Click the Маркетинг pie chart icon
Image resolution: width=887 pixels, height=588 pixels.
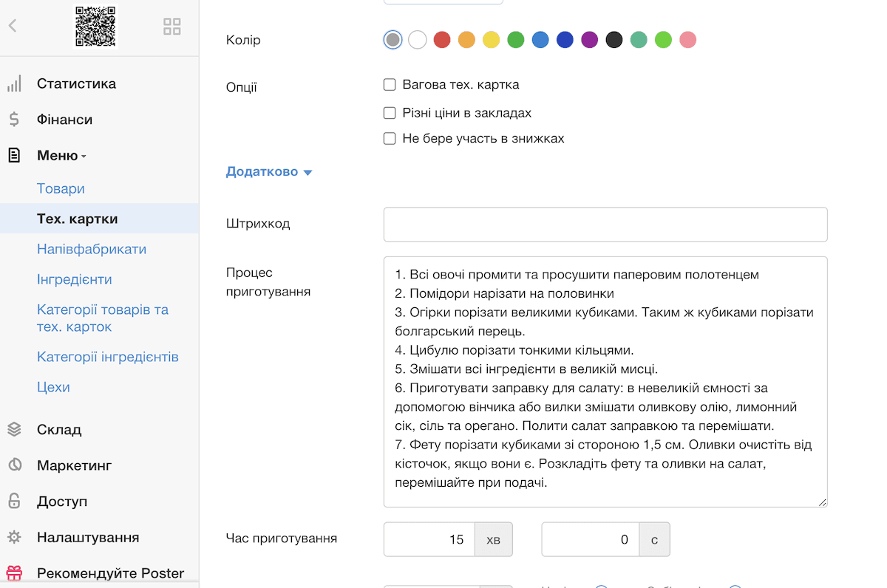[x=14, y=465]
